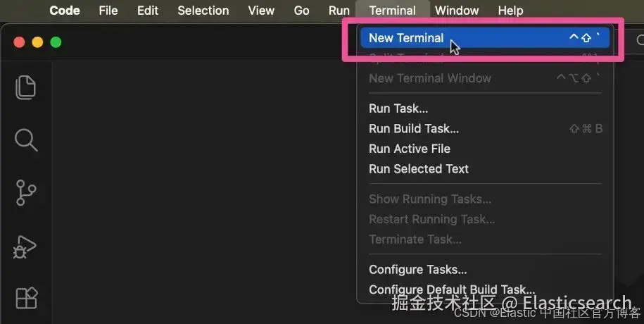Open the Explorer files icon in sidebar
Image resolution: width=644 pixels, height=324 pixels.
[25, 87]
